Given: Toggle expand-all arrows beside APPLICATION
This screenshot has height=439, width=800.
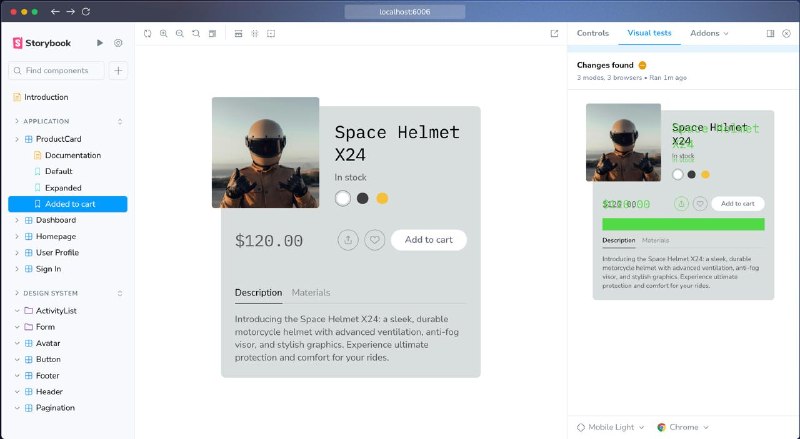Looking at the screenshot, I should [x=120, y=121].
